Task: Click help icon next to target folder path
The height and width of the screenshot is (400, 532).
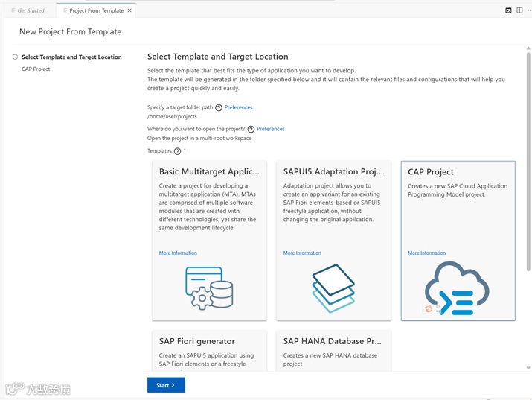Action: coord(219,108)
